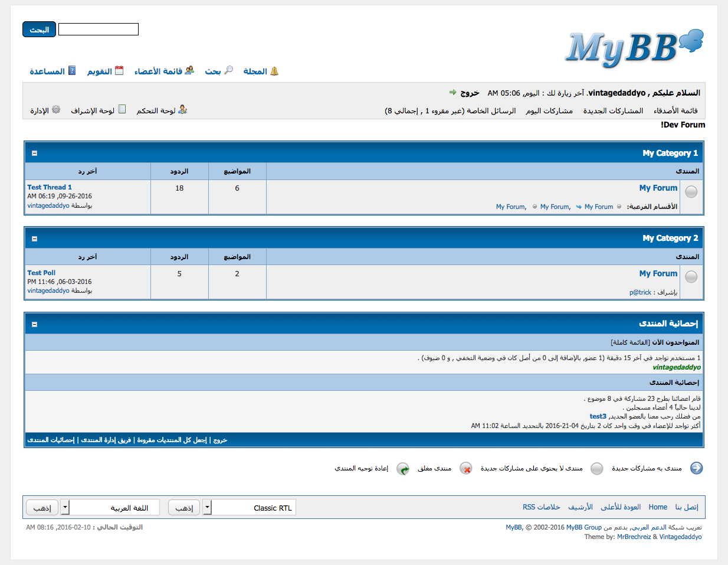Open the Test Thread 1 link
Viewport: 728px width, 565px height.
50,187
